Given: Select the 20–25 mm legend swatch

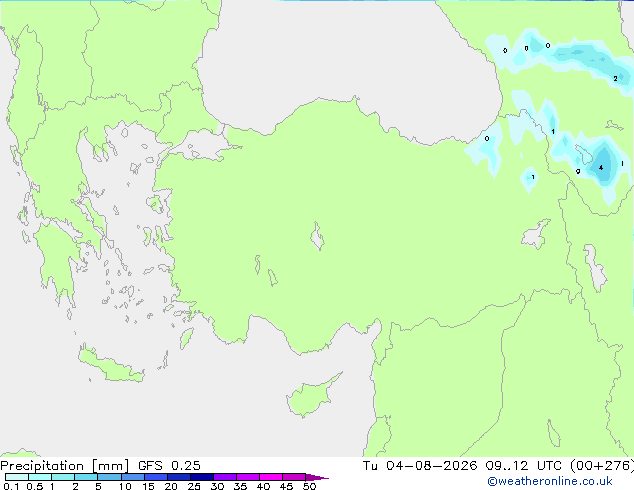Looking at the screenshot, I should tap(179, 477).
